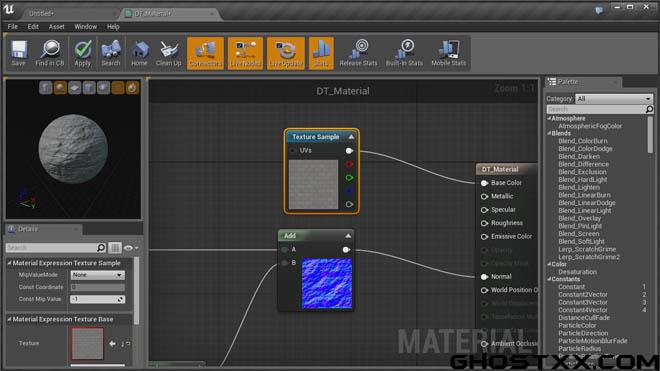Enable Mobile Stats in the toolbar
The width and height of the screenshot is (660, 371).
(x=449, y=53)
